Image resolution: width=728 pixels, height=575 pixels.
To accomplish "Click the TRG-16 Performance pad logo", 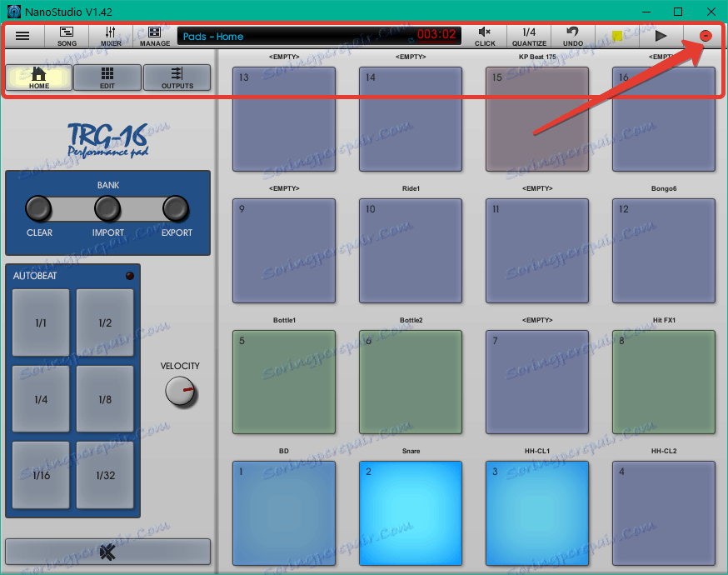I will pos(107,141).
